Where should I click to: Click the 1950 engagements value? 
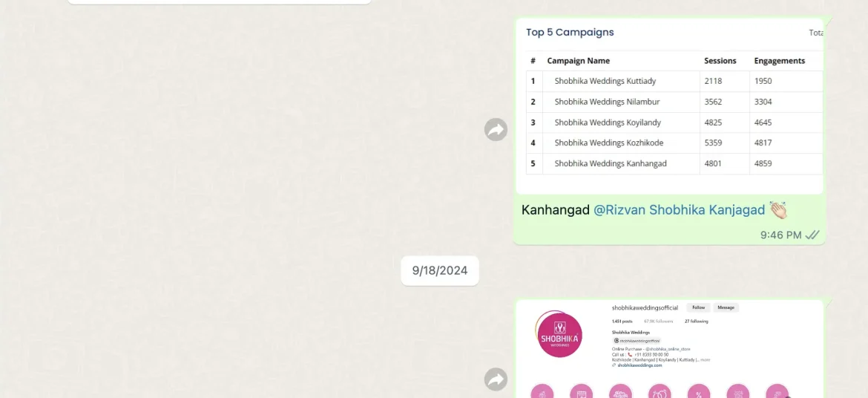point(763,81)
